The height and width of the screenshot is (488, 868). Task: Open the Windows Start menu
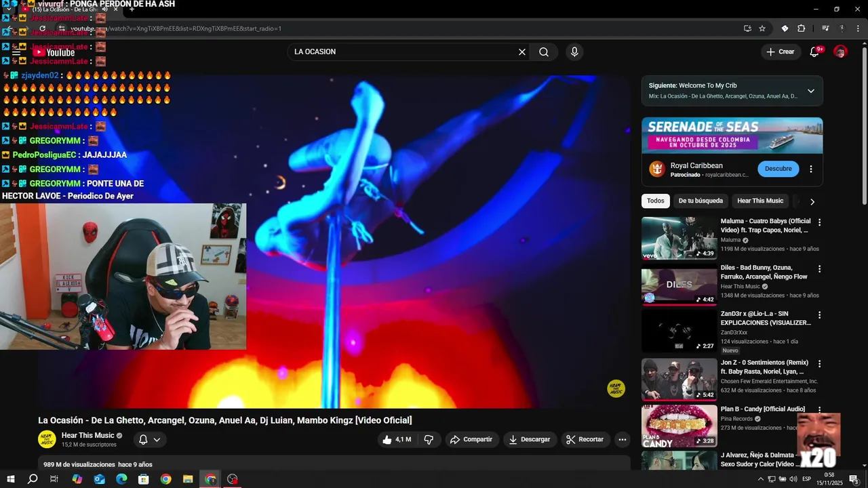point(10,479)
